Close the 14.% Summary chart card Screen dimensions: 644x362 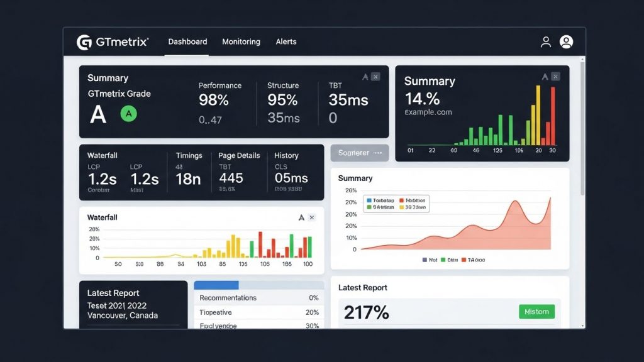click(x=555, y=77)
